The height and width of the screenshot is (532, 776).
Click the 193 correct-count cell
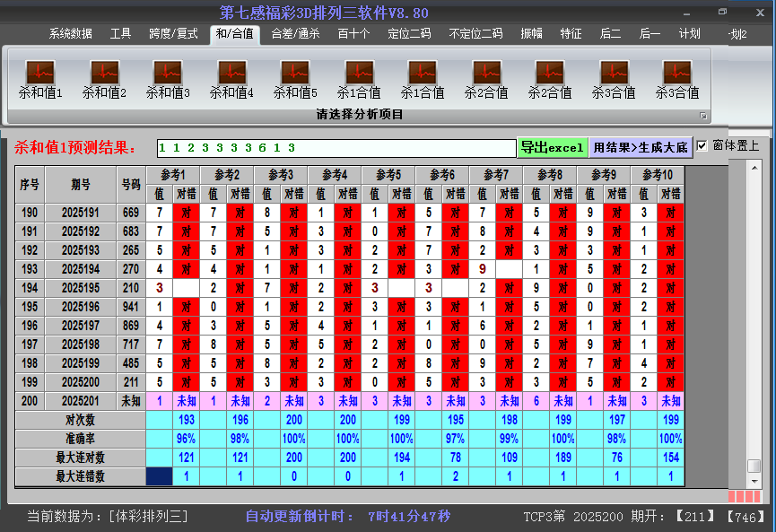coord(186,420)
